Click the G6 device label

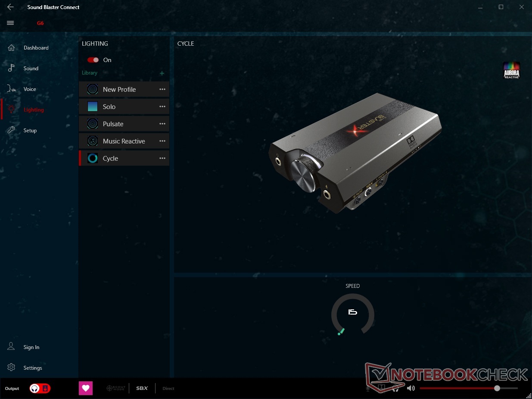(40, 23)
